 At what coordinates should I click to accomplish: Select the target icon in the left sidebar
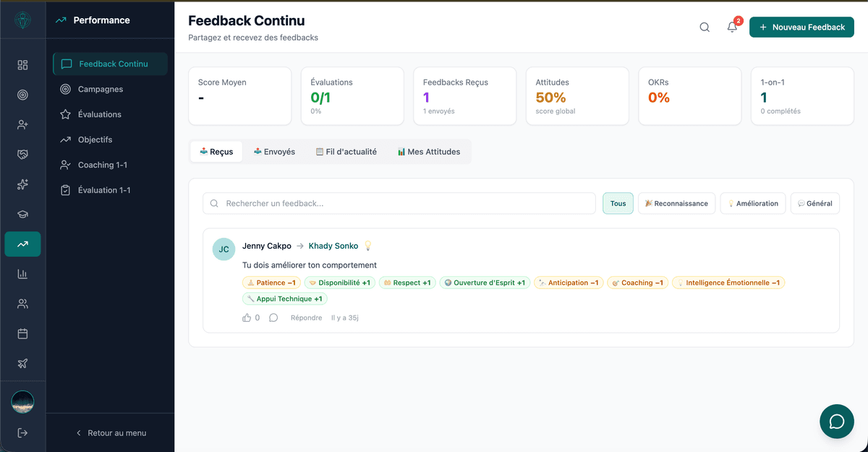(x=22, y=94)
